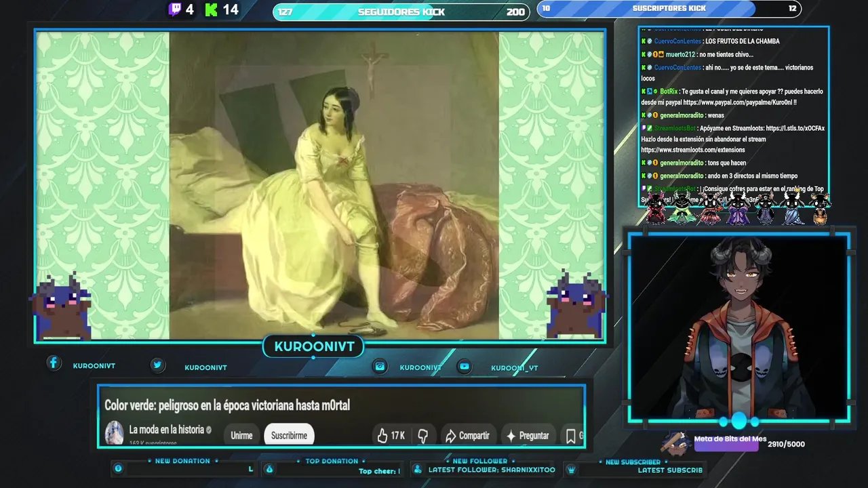
Task: Click the Instagram icon
Action: click(380, 367)
